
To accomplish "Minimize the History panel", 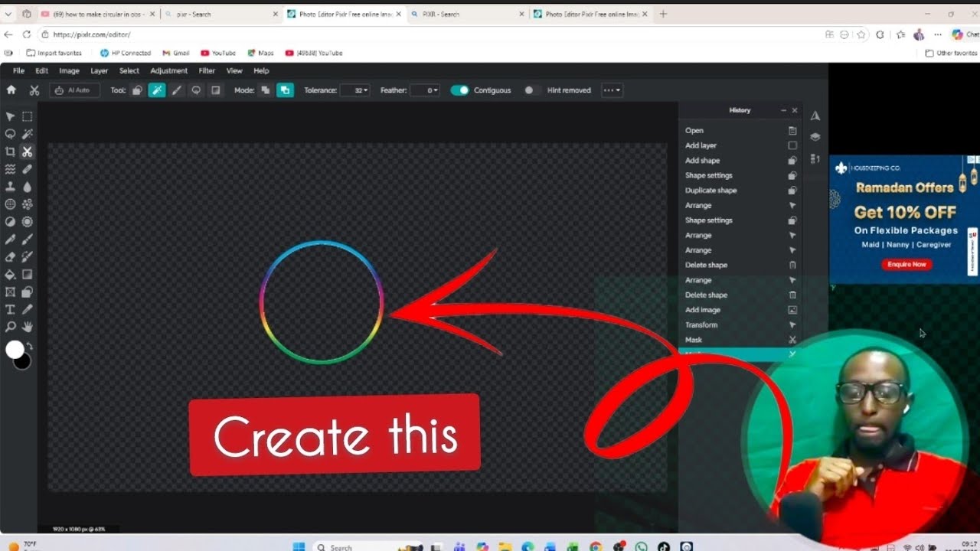I will (783, 110).
